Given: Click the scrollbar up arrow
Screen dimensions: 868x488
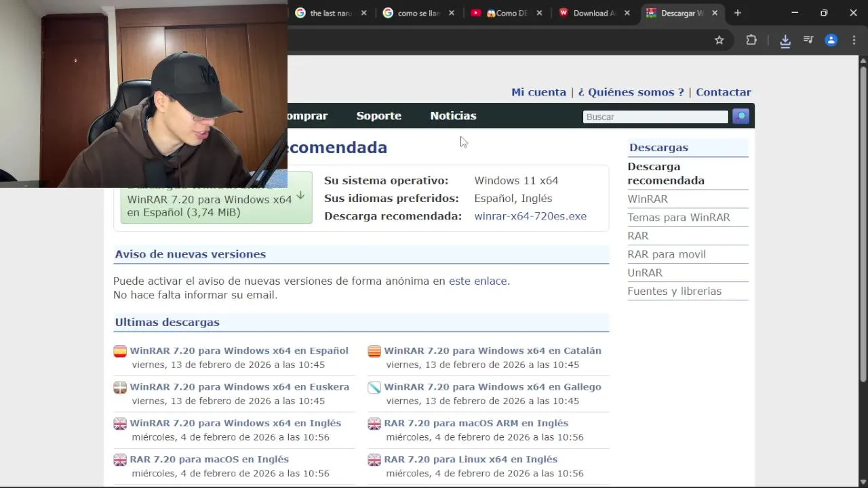Looking at the screenshot, I should [x=863, y=60].
